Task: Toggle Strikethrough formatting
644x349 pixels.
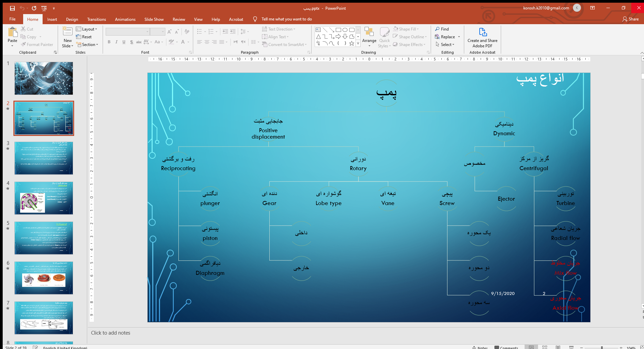Action: pyautogui.click(x=139, y=42)
